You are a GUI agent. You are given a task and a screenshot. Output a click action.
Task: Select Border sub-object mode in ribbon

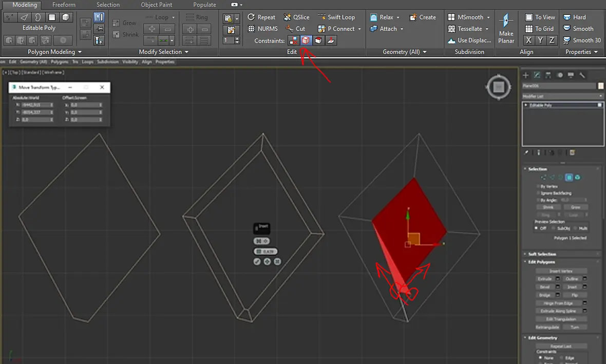pos(38,17)
